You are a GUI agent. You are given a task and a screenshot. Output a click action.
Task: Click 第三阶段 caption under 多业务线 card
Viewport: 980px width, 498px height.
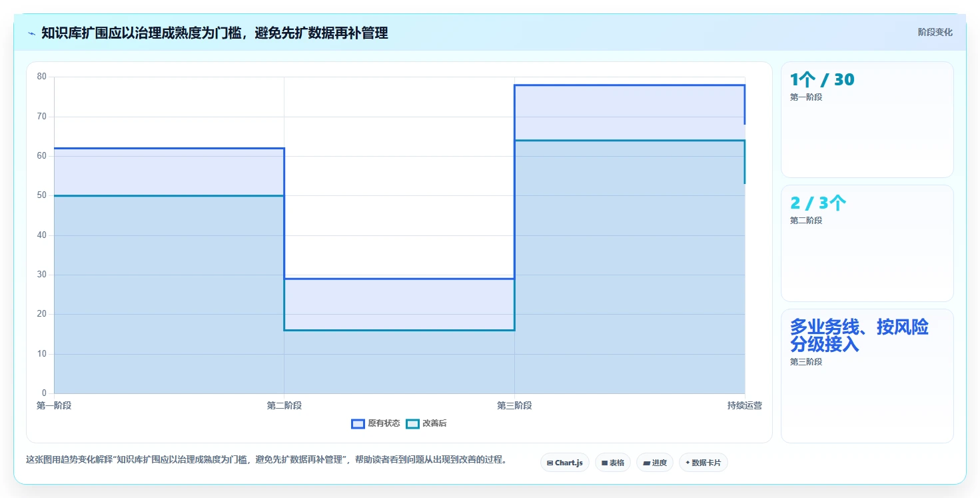[806, 362]
